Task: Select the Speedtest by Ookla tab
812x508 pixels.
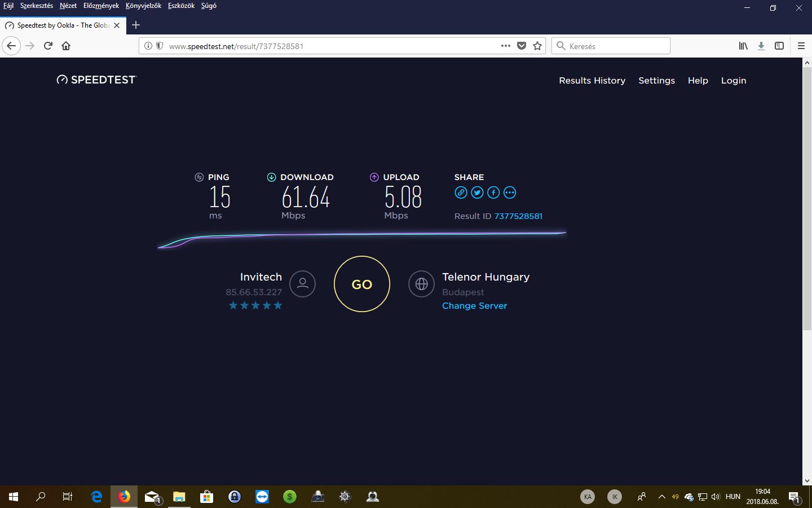Action: pos(62,25)
